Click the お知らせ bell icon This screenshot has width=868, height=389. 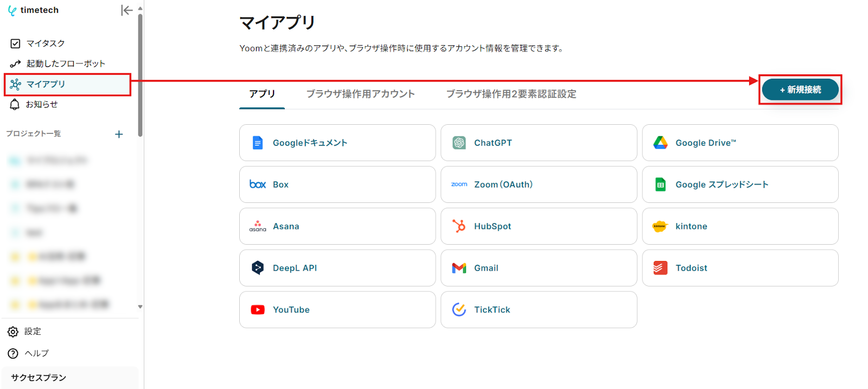[x=15, y=104]
